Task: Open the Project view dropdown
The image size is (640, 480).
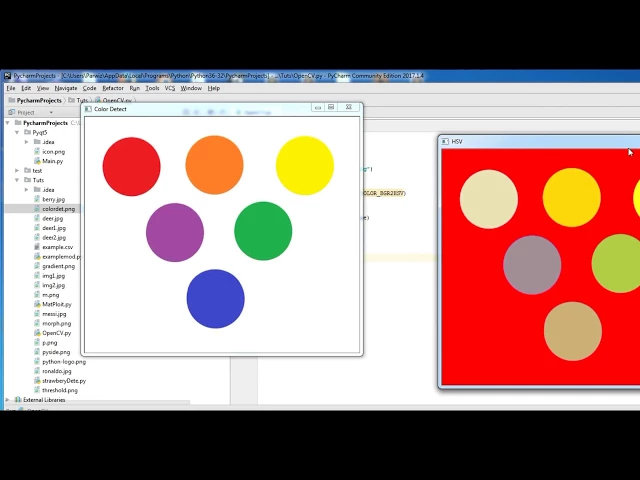Action: click(51, 112)
